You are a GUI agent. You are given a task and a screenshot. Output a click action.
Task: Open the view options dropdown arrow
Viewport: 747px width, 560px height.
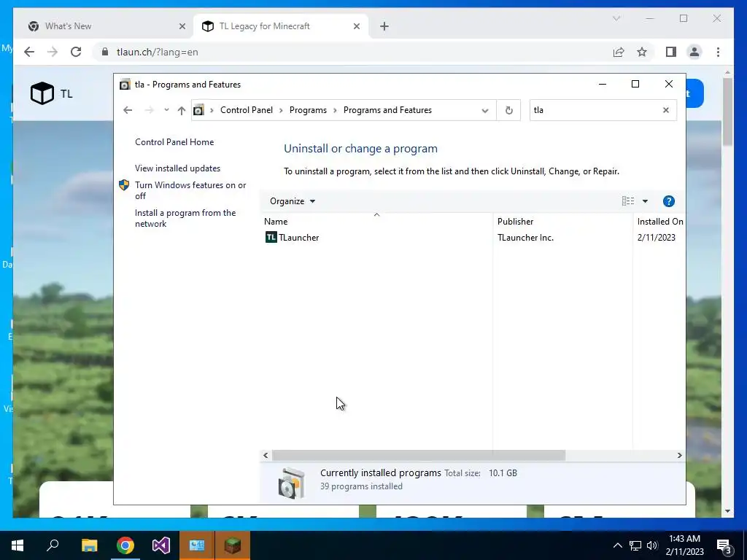click(x=645, y=201)
